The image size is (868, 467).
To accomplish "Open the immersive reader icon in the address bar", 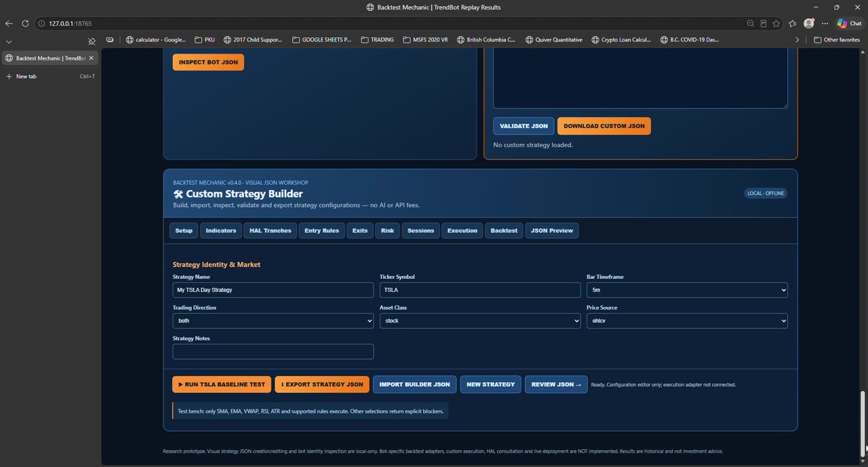I will [764, 23].
